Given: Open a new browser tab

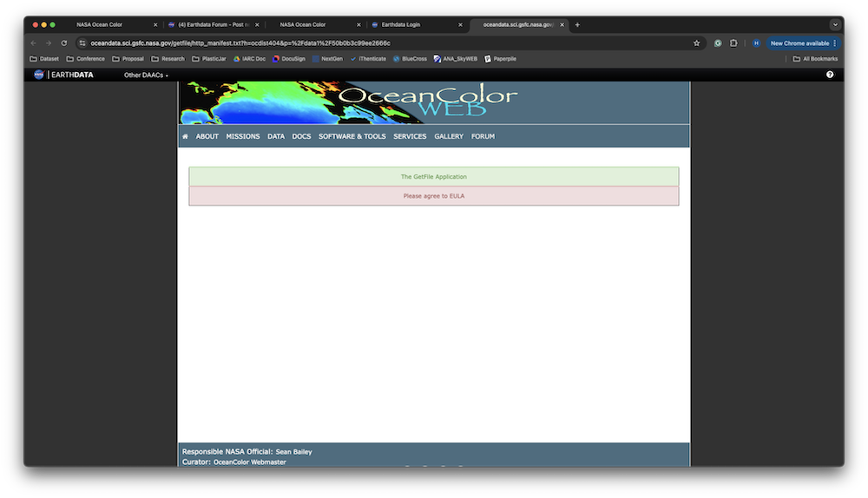Looking at the screenshot, I should pos(577,25).
